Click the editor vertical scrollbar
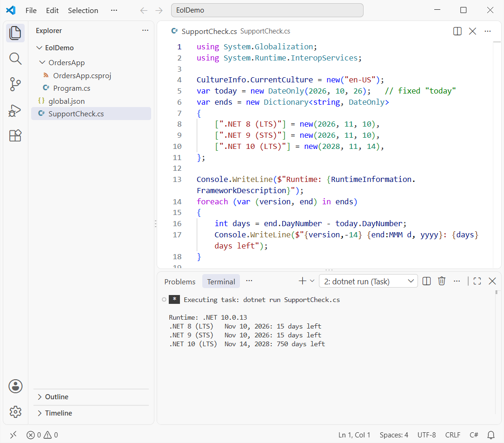Image resolution: width=504 pixels, height=443 pixels. (x=497, y=154)
